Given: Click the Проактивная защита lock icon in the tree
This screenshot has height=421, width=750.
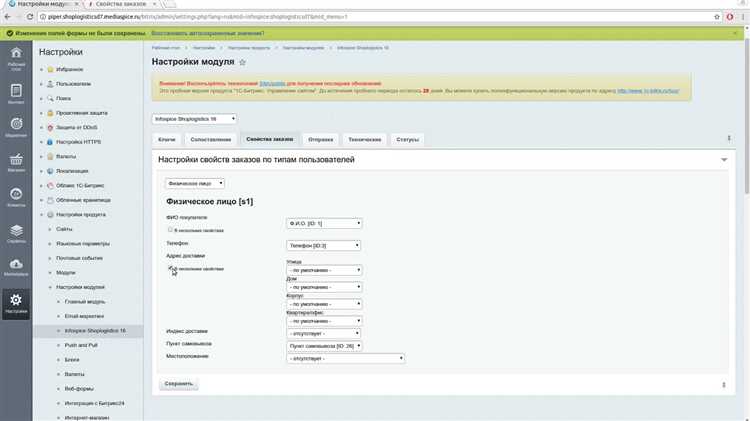Looking at the screenshot, I should 50,113.
